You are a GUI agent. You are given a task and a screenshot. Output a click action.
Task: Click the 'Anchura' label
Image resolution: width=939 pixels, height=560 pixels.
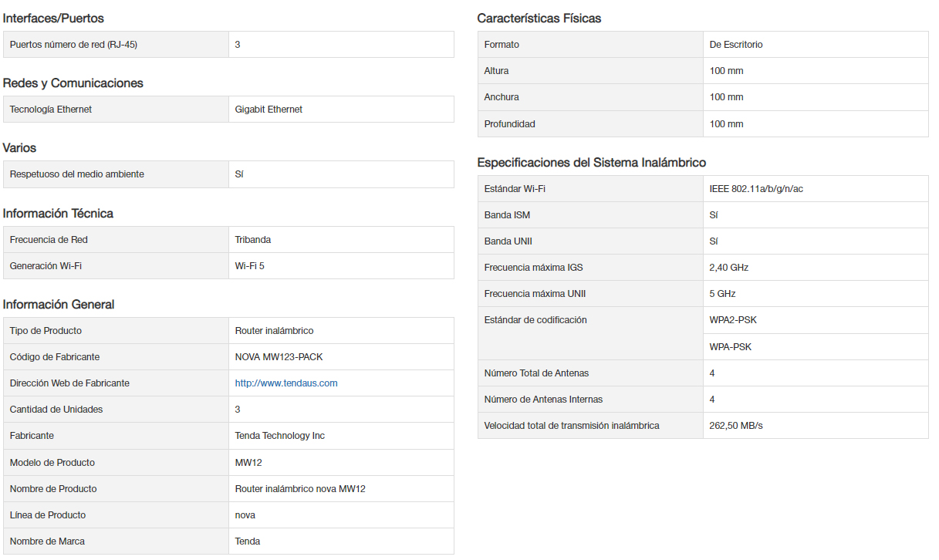[502, 97]
